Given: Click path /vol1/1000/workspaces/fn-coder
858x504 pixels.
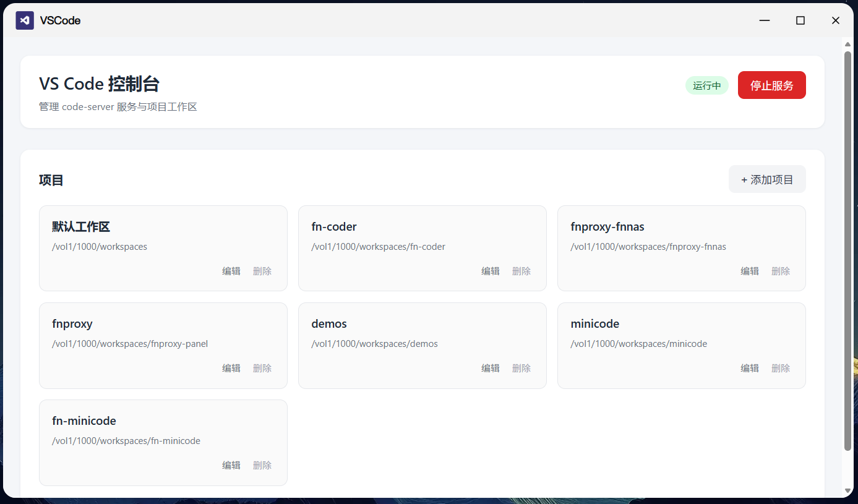Looking at the screenshot, I should (378, 247).
